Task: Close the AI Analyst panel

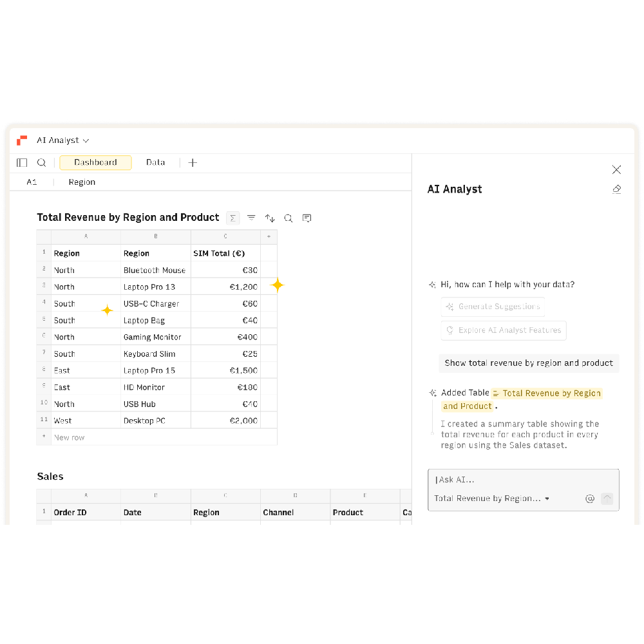Action: [x=616, y=169]
